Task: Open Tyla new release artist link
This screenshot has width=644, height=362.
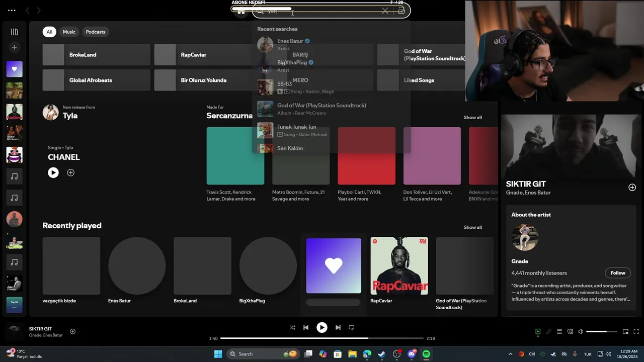Action: click(x=70, y=116)
